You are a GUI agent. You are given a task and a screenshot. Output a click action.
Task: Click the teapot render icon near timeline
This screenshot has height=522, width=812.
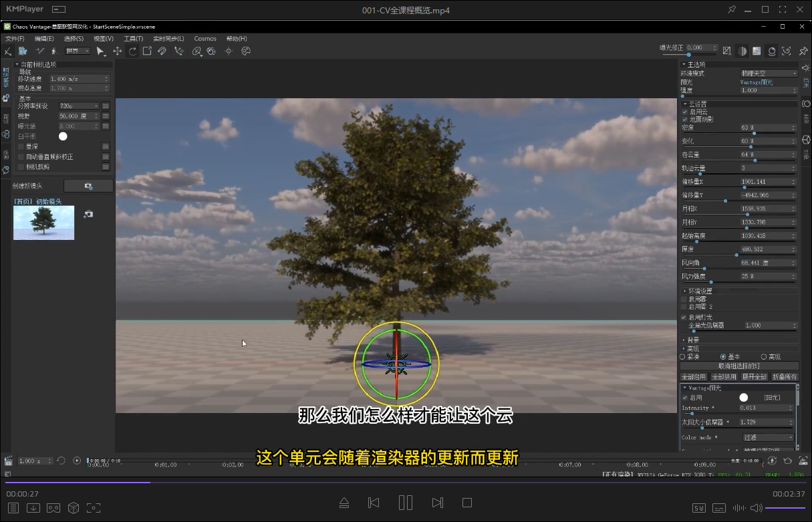click(x=787, y=461)
